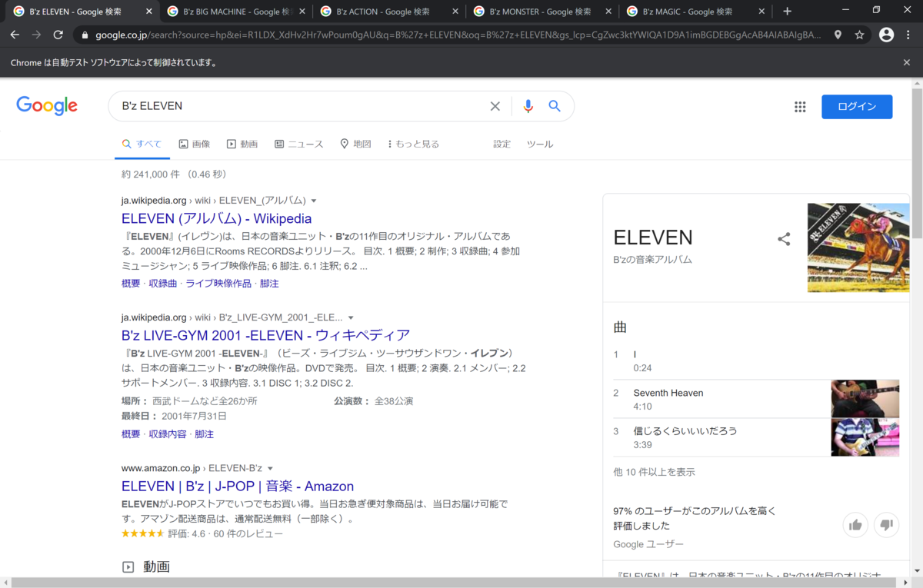The width and height of the screenshot is (923, 588).
Task: Share the ELEVEN knowledge panel
Action: point(784,239)
